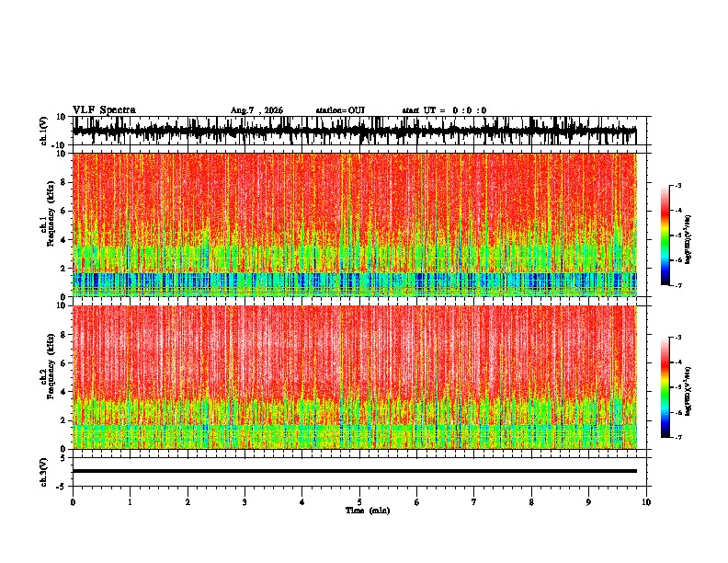
Task: Click the ch.1 "Frequency (kHz)" axis label
Action: 50,213
